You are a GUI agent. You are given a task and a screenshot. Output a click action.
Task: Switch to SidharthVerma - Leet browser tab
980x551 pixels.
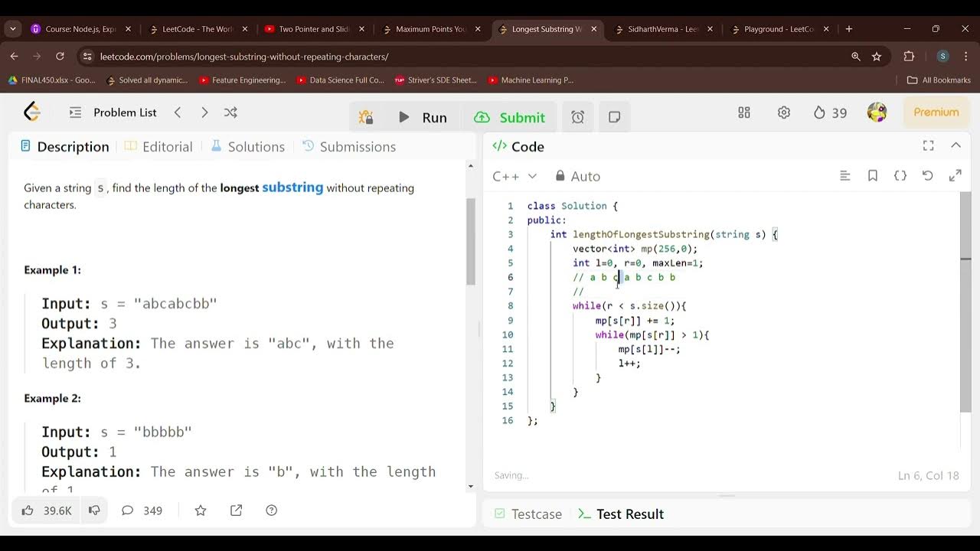662,29
